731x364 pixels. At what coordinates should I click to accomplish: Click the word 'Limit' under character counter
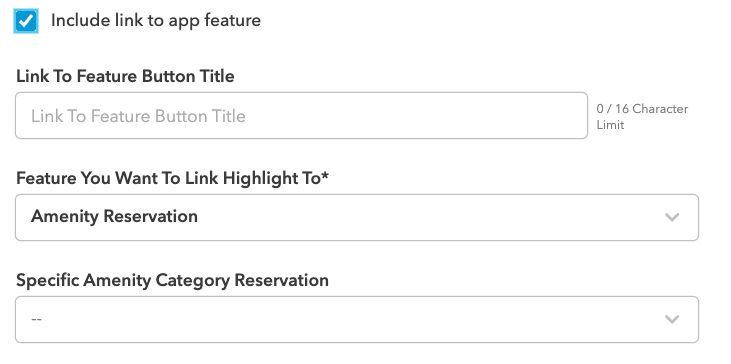610,125
